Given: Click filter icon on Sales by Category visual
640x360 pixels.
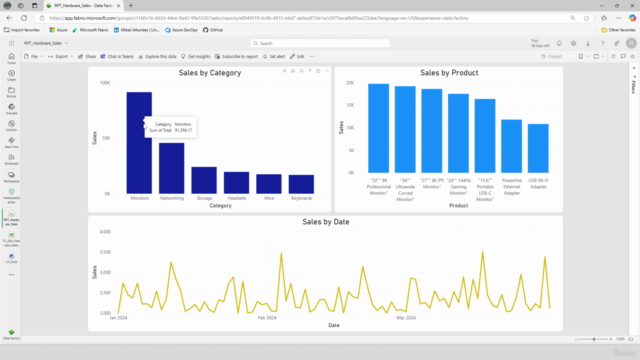Looking at the screenshot, I should (x=310, y=71).
